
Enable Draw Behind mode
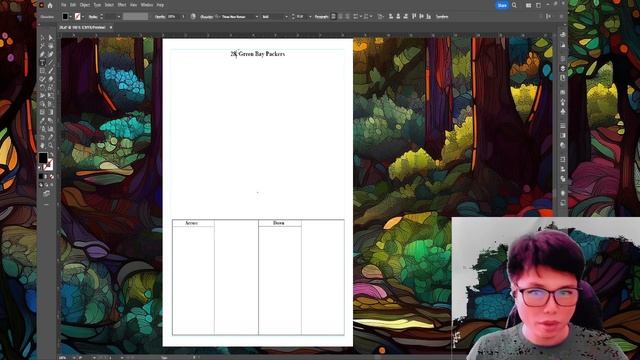pyautogui.click(x=46, y=185)
